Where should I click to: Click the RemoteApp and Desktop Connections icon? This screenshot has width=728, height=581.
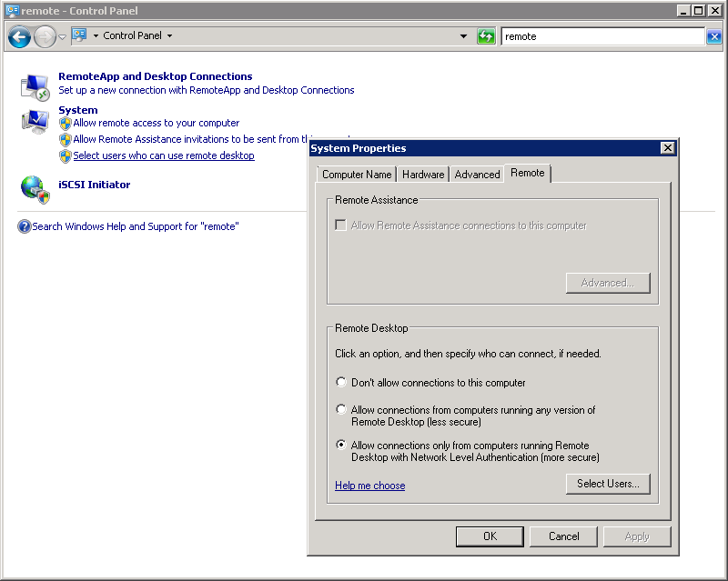pos(35,86)
